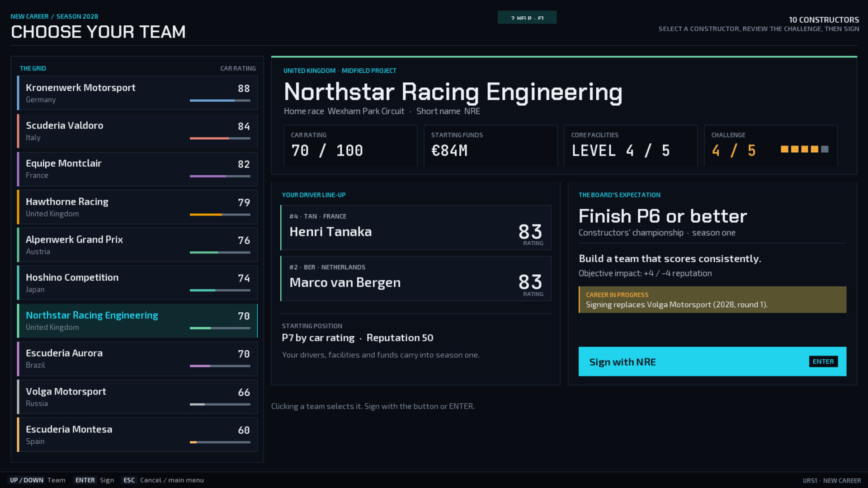Click Kronenwerk Motorsport's car rating bar

(220, 100)
